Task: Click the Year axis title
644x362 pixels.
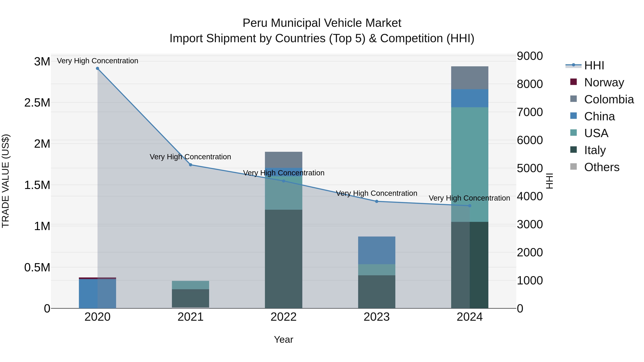Action: [x=284, y=340]
